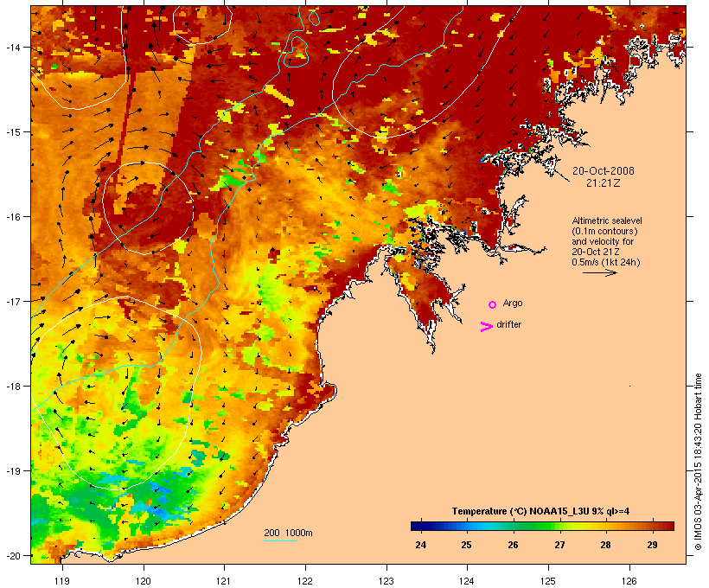Click the date text 20-Oct-2008

coord(604,171)
